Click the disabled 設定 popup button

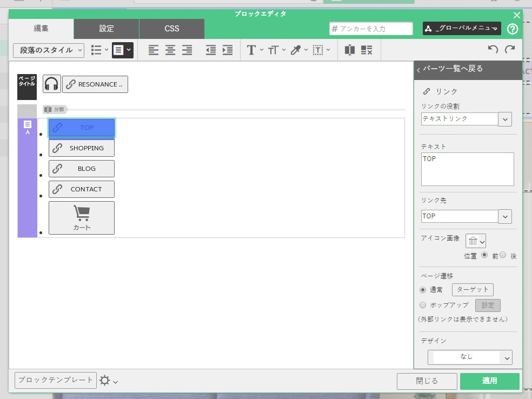[x=488, y=305]
